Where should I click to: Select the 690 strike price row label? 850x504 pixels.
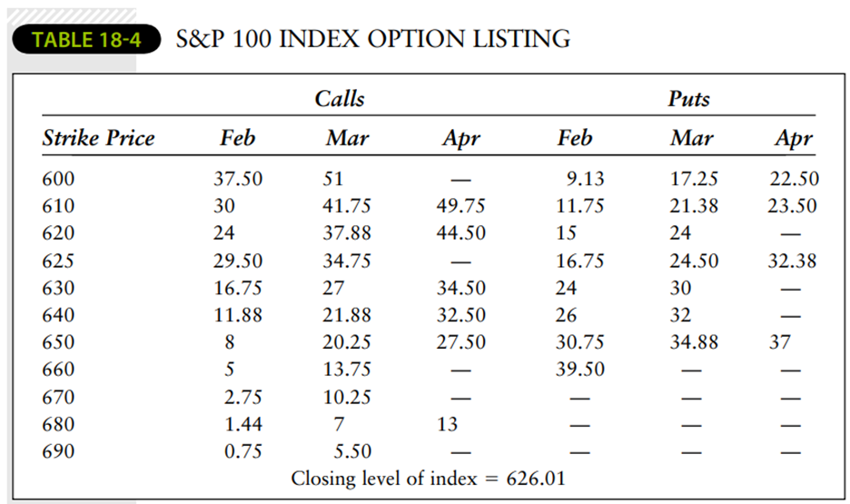tap(59, 451)
